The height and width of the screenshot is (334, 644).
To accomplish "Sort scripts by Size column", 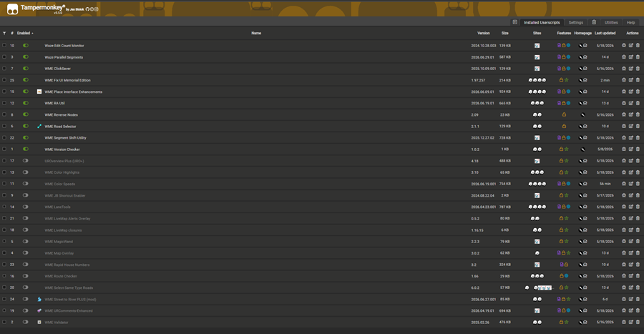I will pos(504,33).
